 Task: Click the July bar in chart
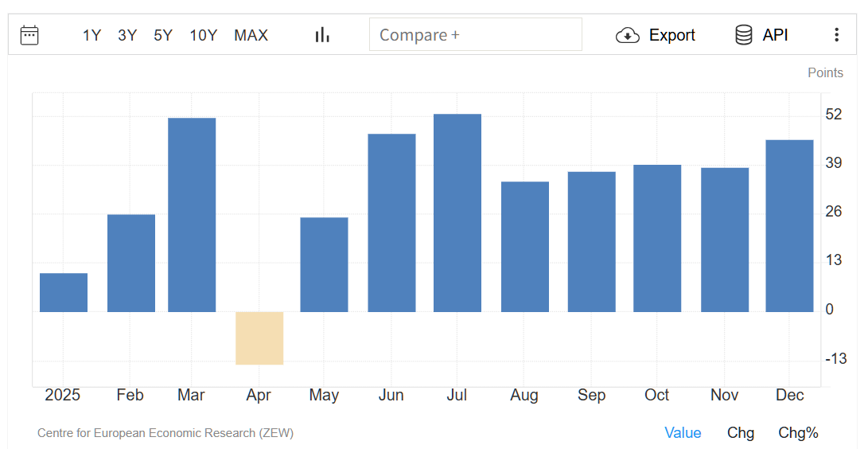[457, 213]
